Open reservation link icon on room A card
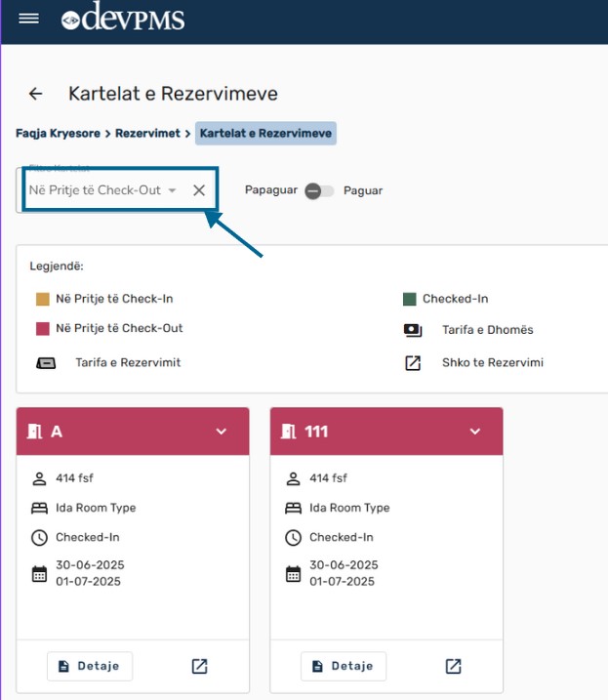The height and width of the screenshot is (700, 608). 200,666
